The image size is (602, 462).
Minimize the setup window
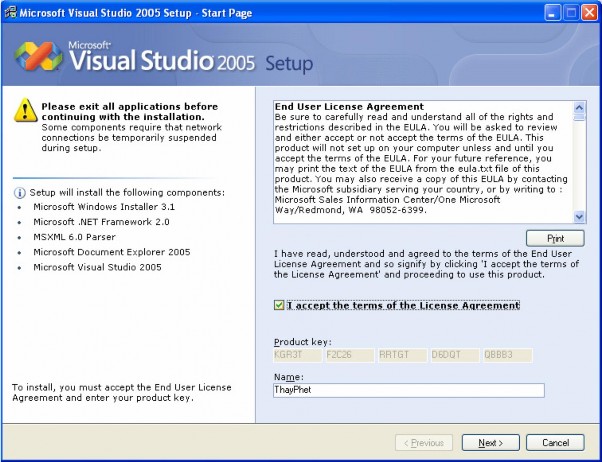(552, 13)
